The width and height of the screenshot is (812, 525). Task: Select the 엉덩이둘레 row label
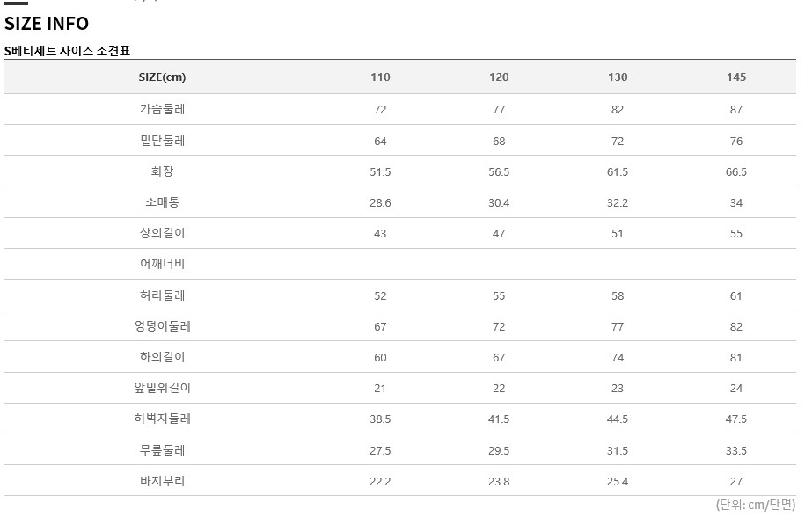point(162,327)
